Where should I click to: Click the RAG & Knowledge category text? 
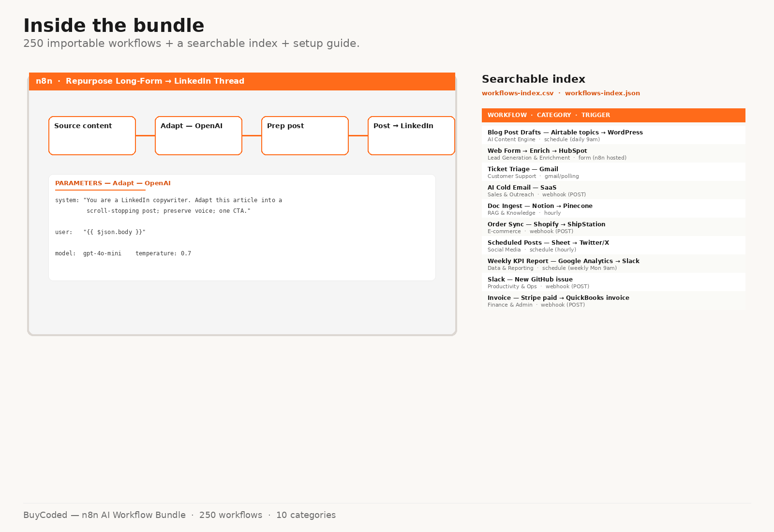tap(511, 213)
